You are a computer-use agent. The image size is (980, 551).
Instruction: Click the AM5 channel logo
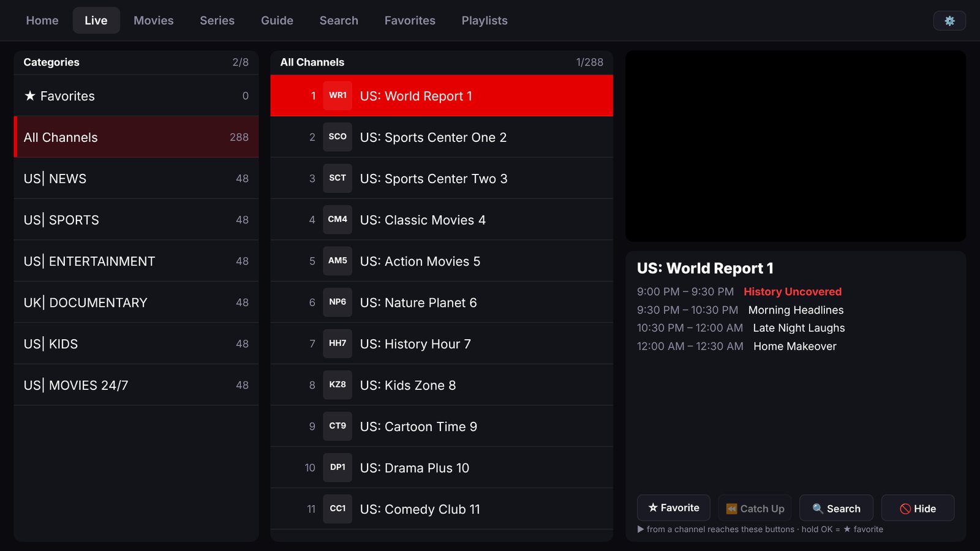click(337, 261)
